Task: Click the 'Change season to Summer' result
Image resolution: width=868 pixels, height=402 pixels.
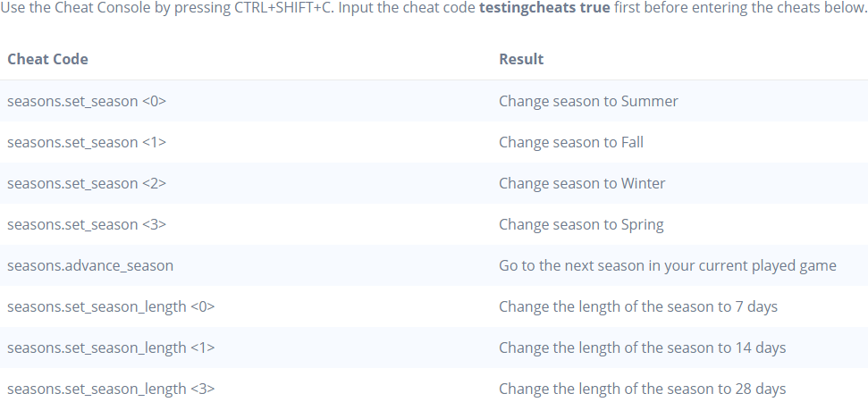Action: click(x=588, y=101)
